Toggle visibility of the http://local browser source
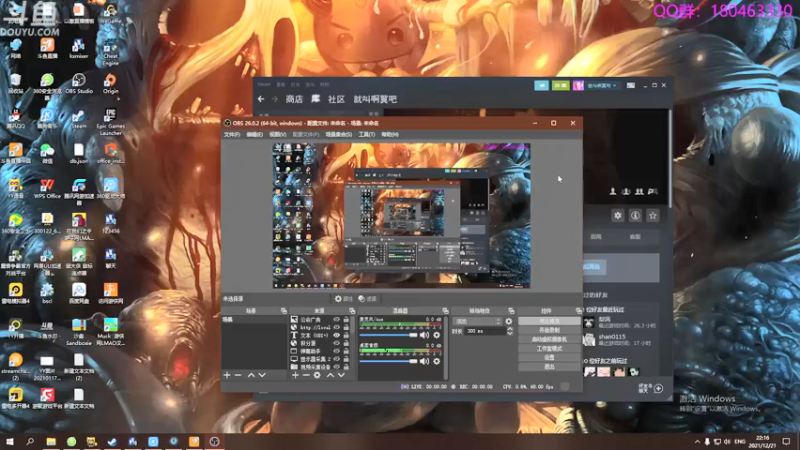The height and width of the screenshot is (450, 800). pos(336,328)
